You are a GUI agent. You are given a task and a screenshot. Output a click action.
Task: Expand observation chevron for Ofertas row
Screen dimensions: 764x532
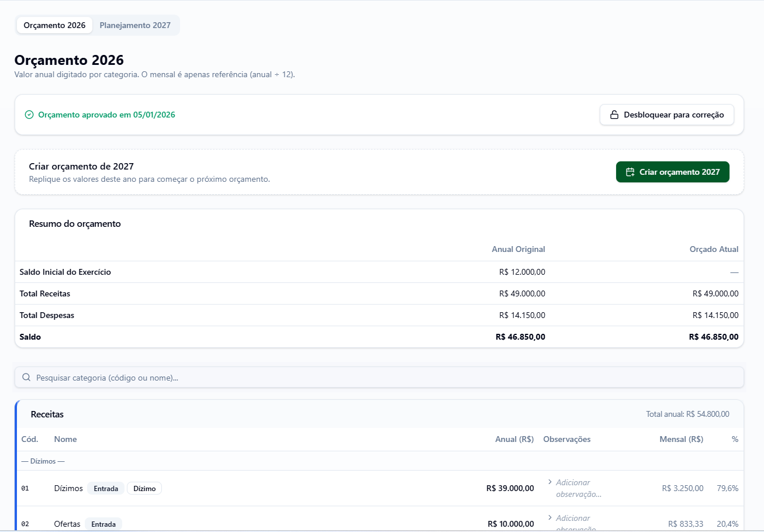pyautogui.click(x=549, y=517)
